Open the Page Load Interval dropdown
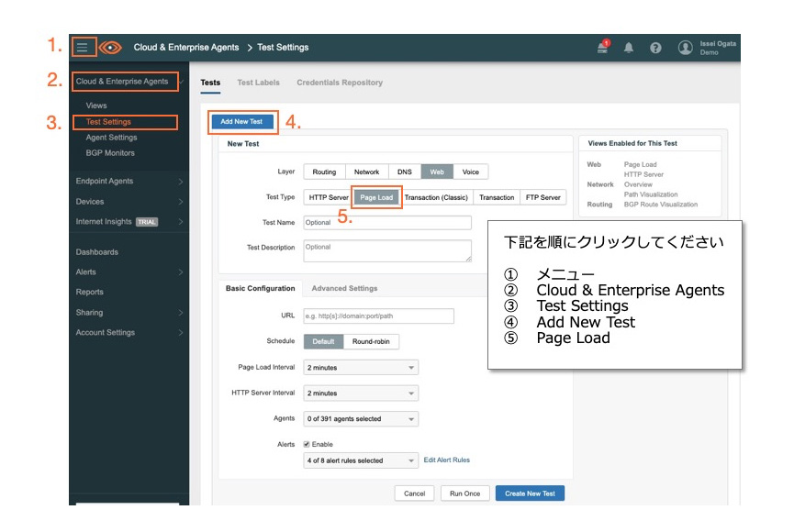The image size is (794, 532). tap(361, 367)
